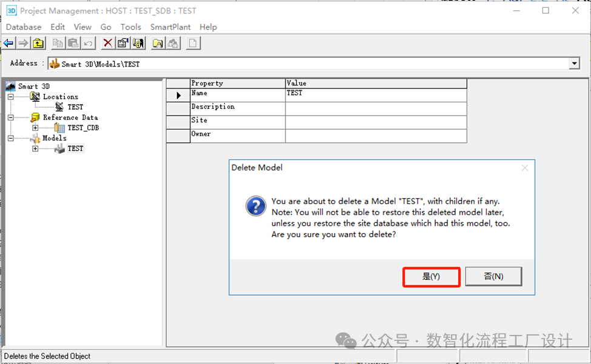591x364 pixels.
Task: Click the Back arrow toolbar icon
Action: coord(8,43)
